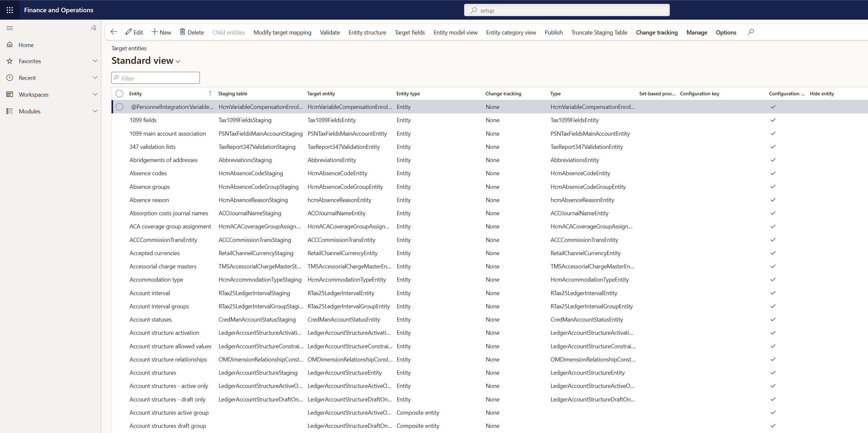Click the search icon in action pane
This screenshot has width=868, height=433.
(x=750, y=32)
